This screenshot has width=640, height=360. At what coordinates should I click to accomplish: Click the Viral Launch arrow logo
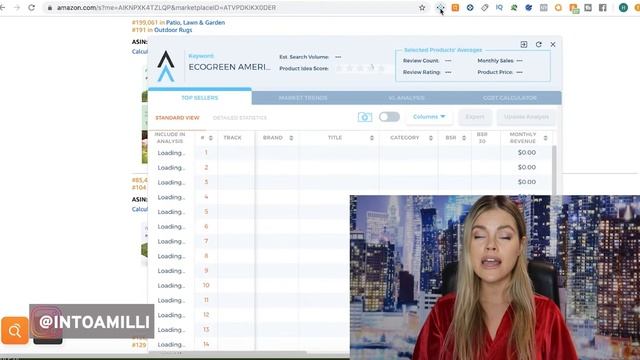pyautogui.click(x=166, y=66)
